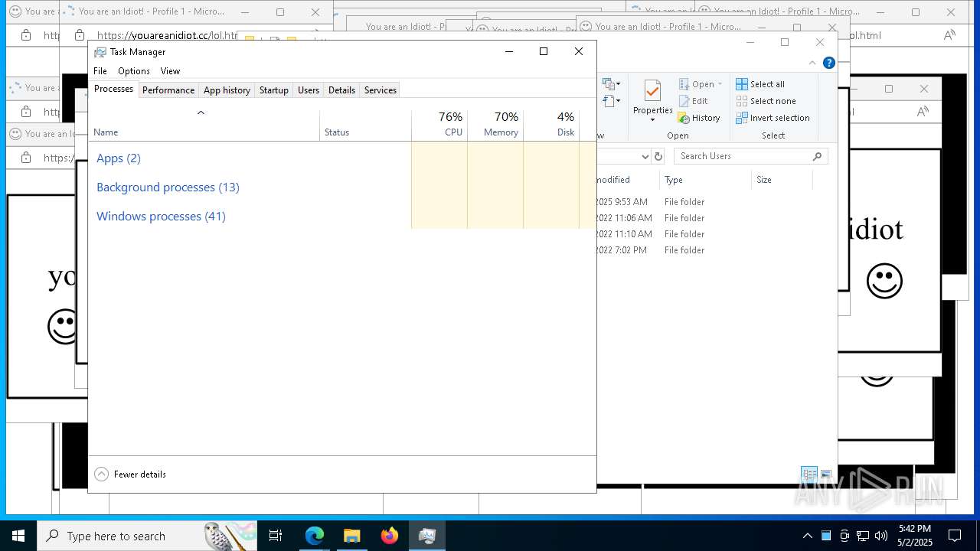Show hidden system tray icons
980x551 pixels.
pos(807,536)
